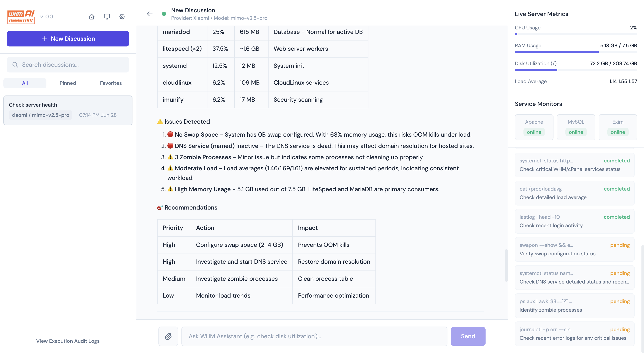Open the pending ps aux zombie command entry
The width and height of the screenshot is (644, 353).
(575, 305)
